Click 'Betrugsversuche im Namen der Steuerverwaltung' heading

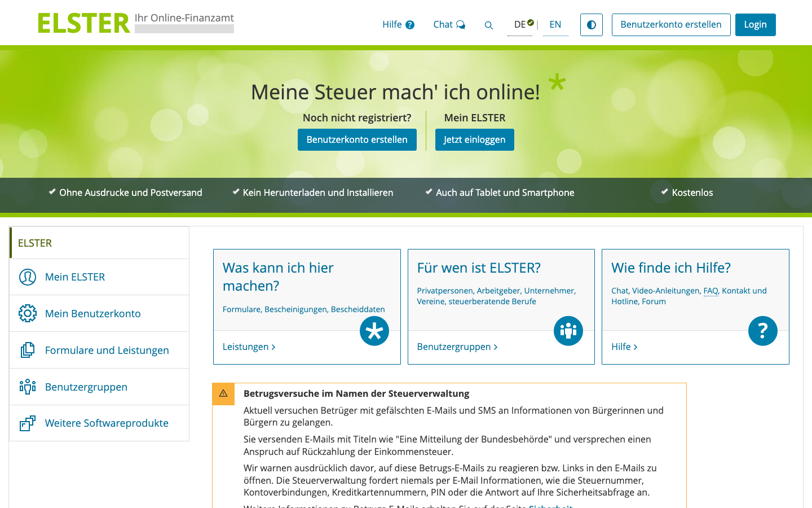tap(356, 393)
